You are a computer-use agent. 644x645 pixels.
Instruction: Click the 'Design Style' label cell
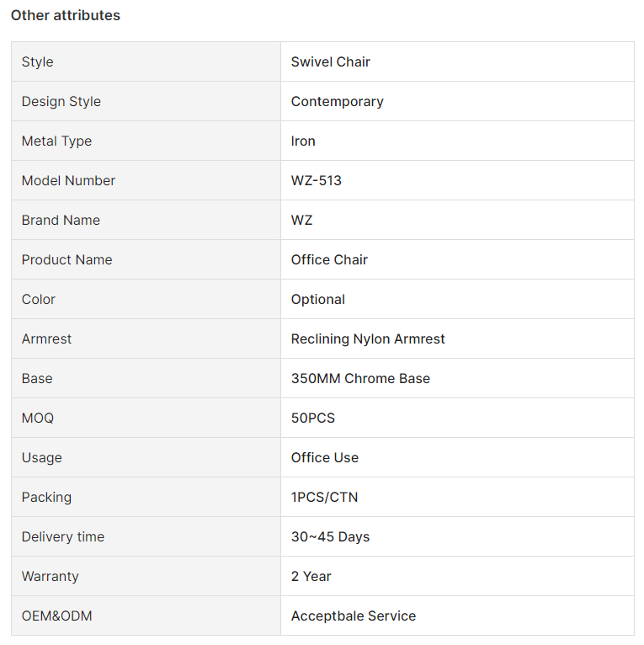[146, 101]
